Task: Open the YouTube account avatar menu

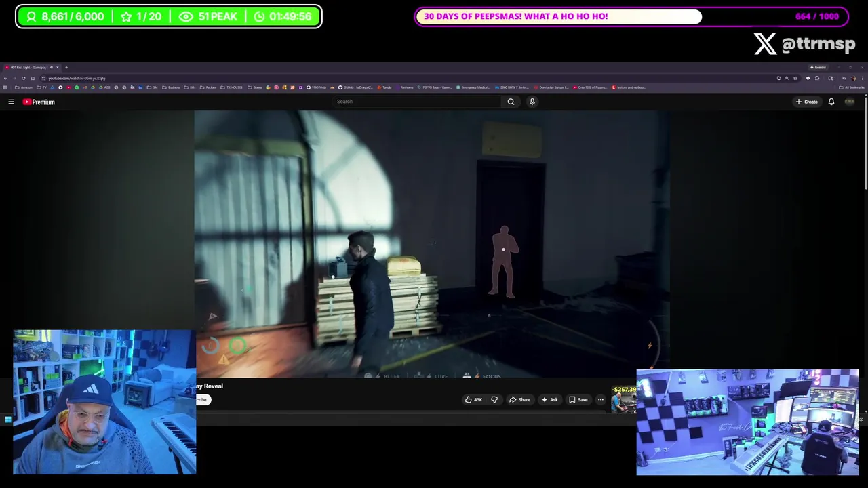Action: [850, 102]
